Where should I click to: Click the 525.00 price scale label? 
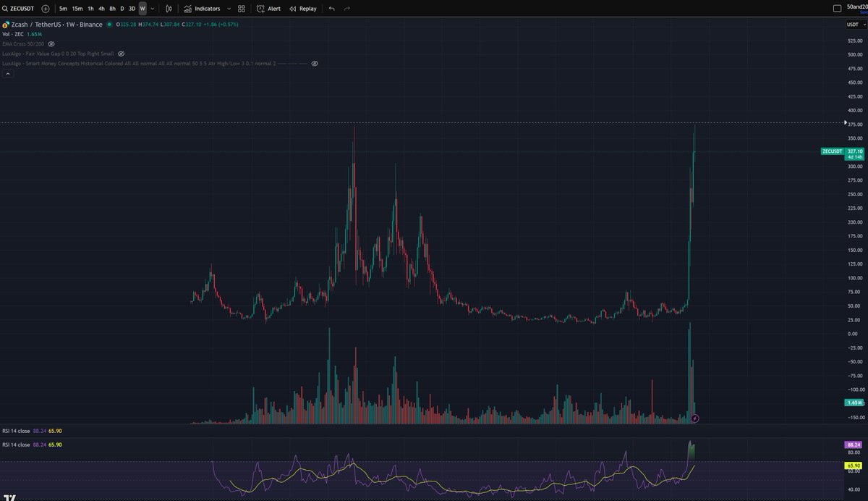click(x=855, y=41)
